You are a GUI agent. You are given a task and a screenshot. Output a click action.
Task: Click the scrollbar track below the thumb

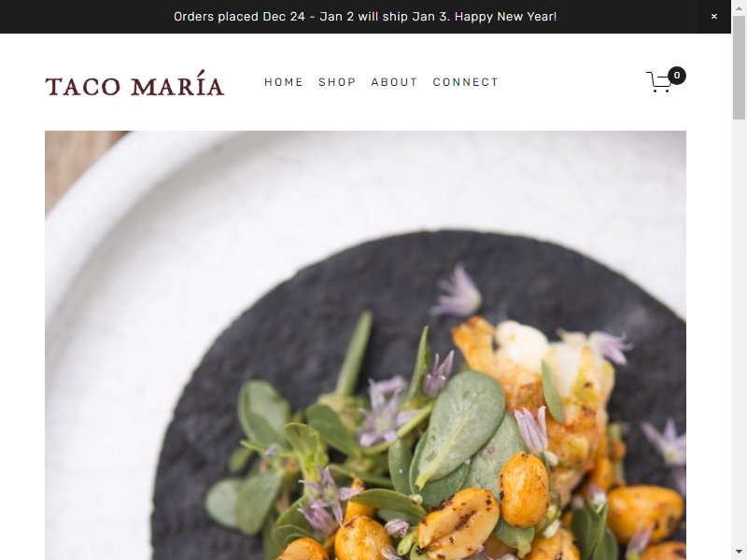(739, 333)
